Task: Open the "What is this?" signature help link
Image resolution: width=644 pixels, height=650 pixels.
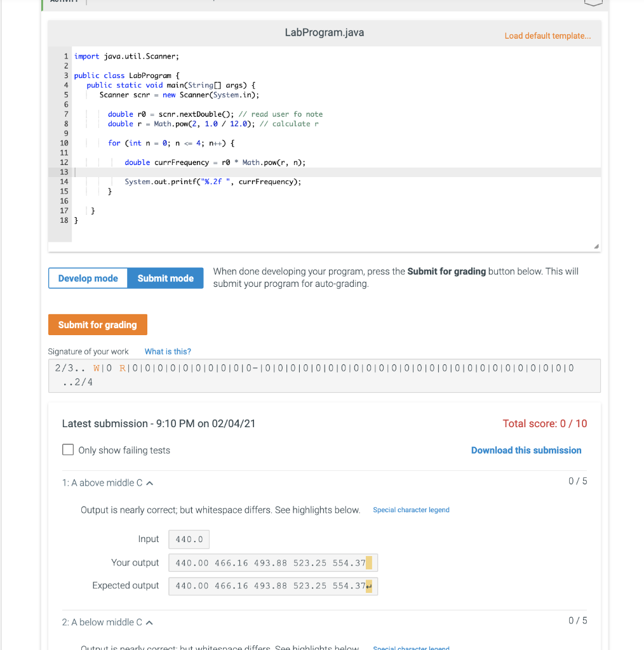Action: pos(167,351)
